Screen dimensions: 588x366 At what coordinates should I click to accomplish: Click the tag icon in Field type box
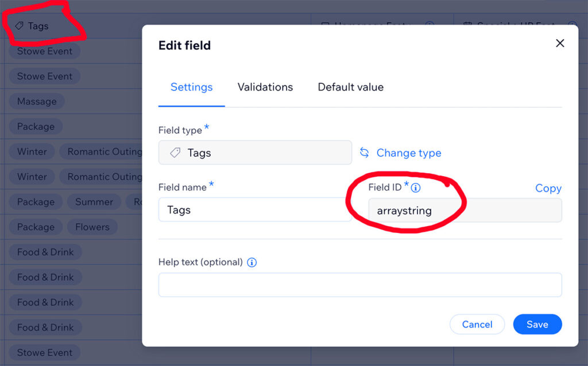pos(175,153)
